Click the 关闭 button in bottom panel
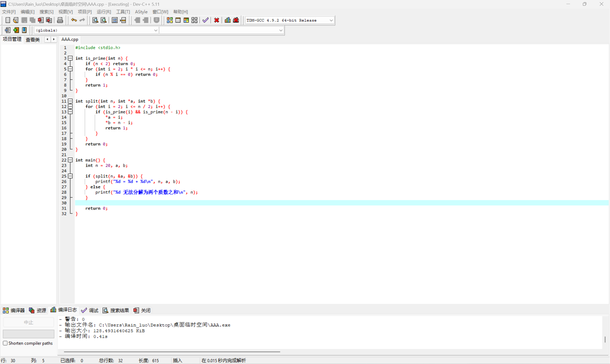610x364 pixels. 142,310
